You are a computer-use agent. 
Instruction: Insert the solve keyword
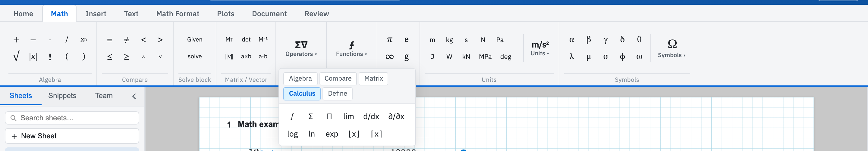click(x=195, y=57)
